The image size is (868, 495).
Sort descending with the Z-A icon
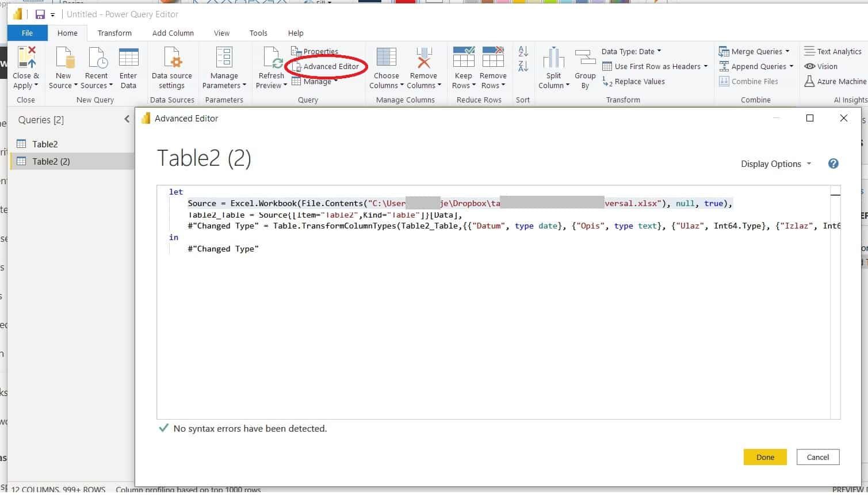(523, 66)
